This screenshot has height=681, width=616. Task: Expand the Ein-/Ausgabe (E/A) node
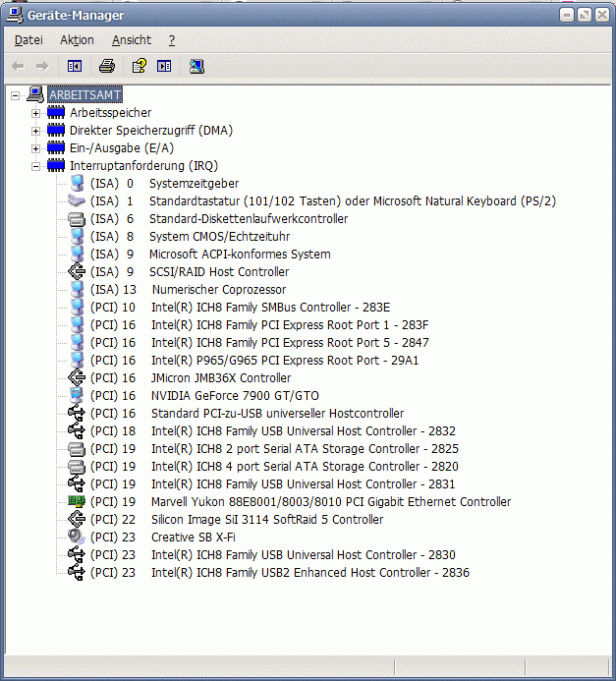point(35,148)
